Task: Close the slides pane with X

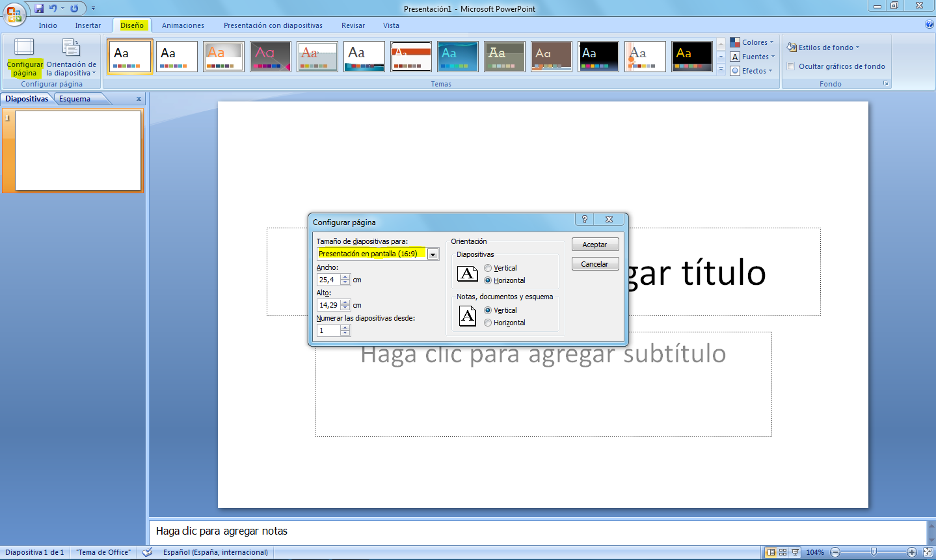Action: click(139, 99)
